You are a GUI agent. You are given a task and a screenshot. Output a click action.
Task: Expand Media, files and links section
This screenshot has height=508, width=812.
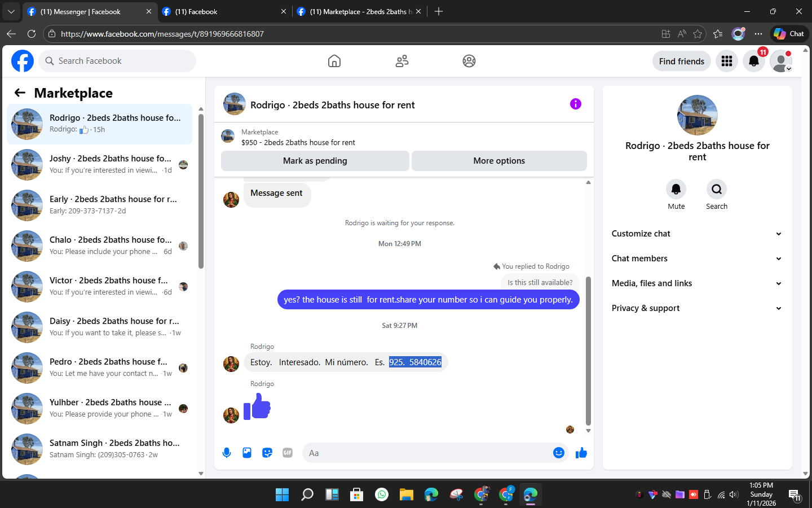click(x=698, y=283)
